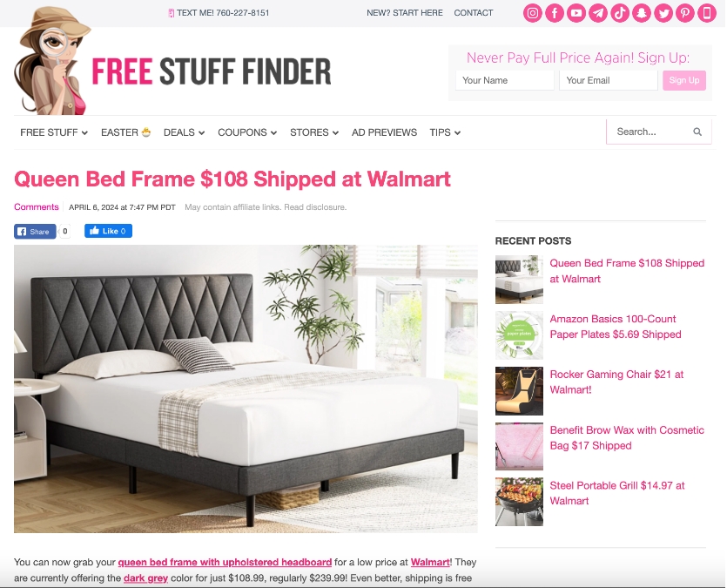Open the Instagram social icon
Viewport: 727px width, 588px height.
point(533,13)
